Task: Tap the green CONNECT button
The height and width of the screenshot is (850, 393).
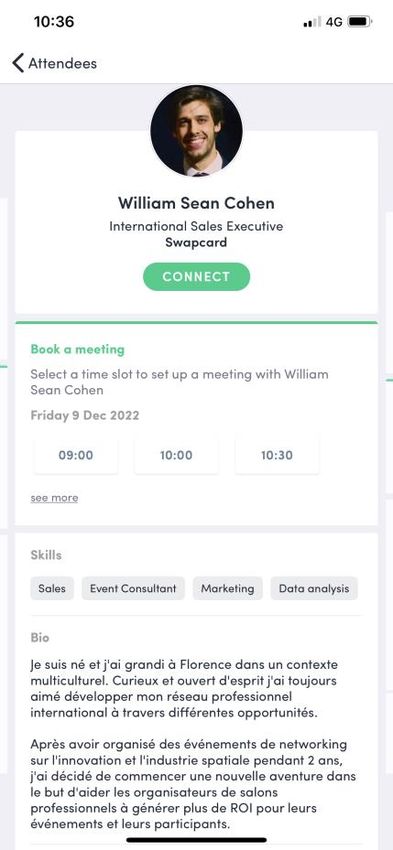Action: 196,276
